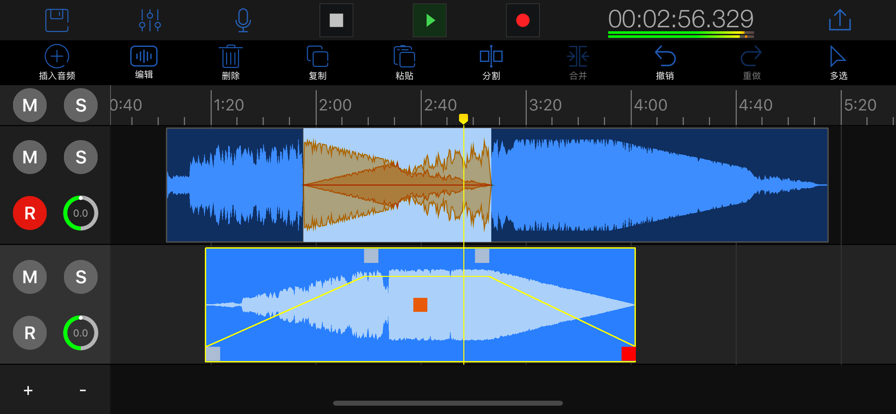Open the 编辑 waveform edit tool

144,62
